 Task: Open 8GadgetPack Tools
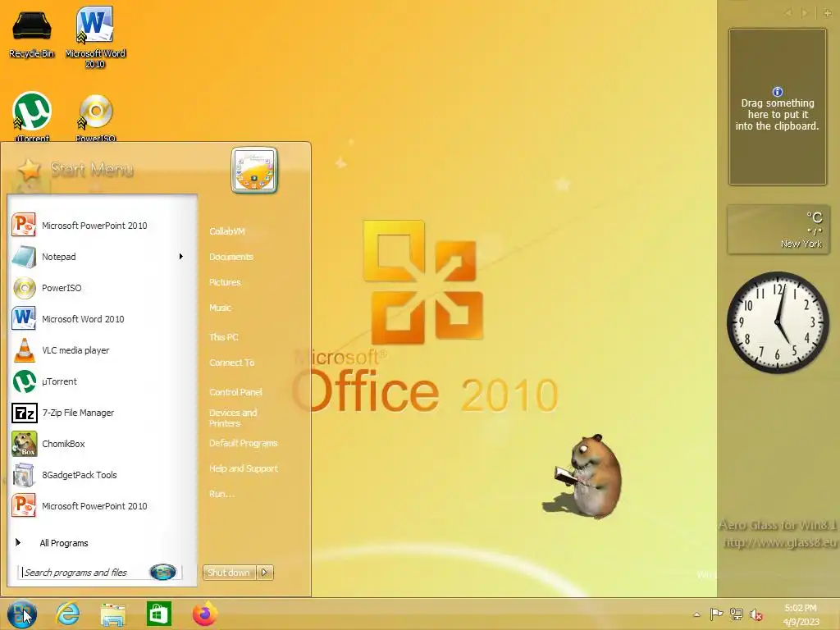click(102, 475)
